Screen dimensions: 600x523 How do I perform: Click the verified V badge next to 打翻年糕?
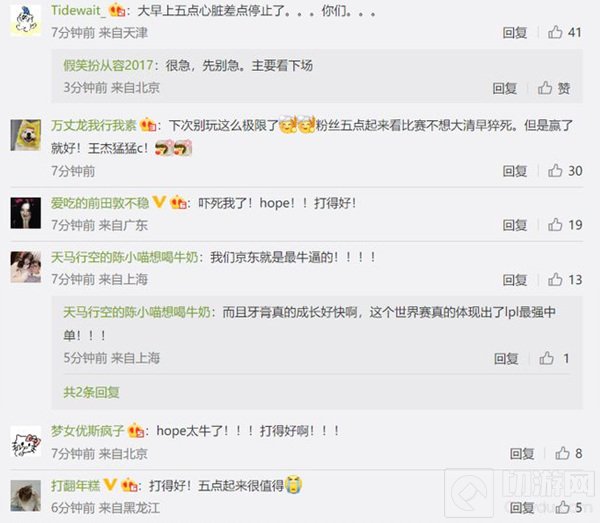(110, 485)
